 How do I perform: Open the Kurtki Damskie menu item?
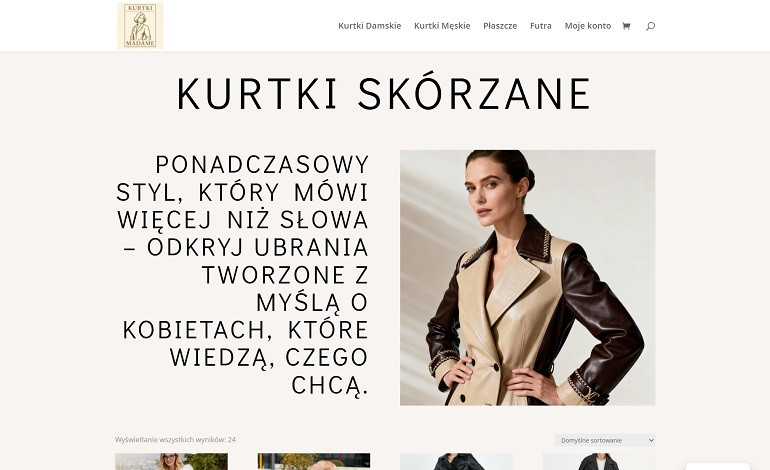(x=369, y=26)
